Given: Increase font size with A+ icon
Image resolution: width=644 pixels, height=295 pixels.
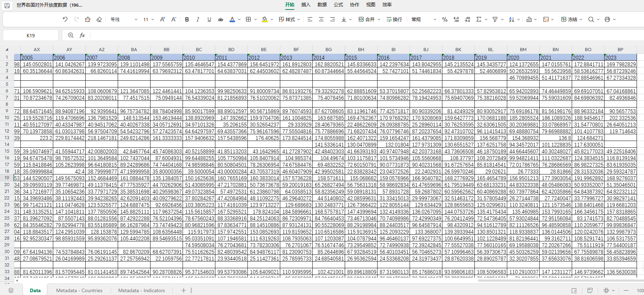Looking at the screenshot, I should (162, 19).
